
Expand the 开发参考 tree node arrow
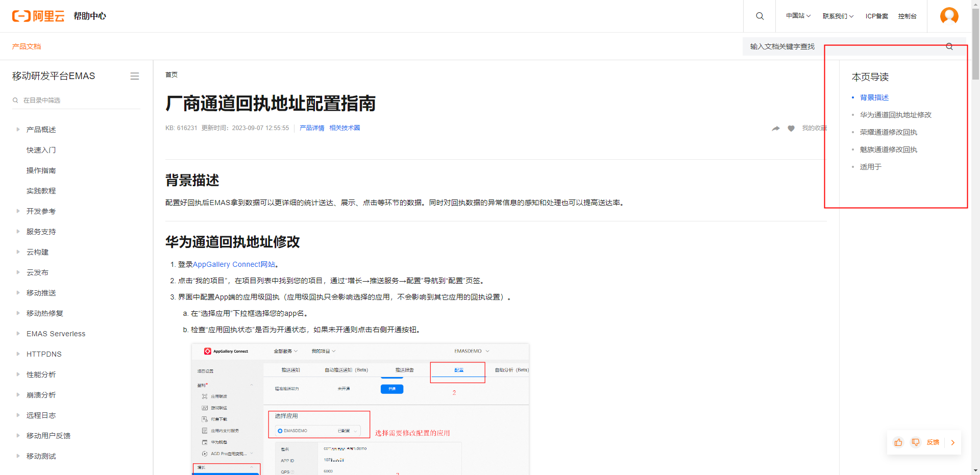point(18,211)
